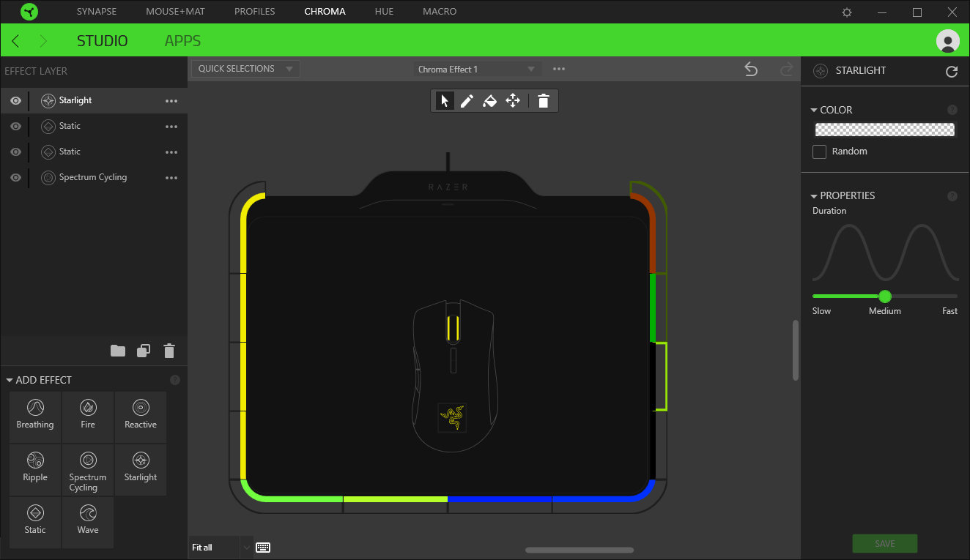Add a Reactive effect
The height and width of the screenshot is (560, 970).
[141, 417]
